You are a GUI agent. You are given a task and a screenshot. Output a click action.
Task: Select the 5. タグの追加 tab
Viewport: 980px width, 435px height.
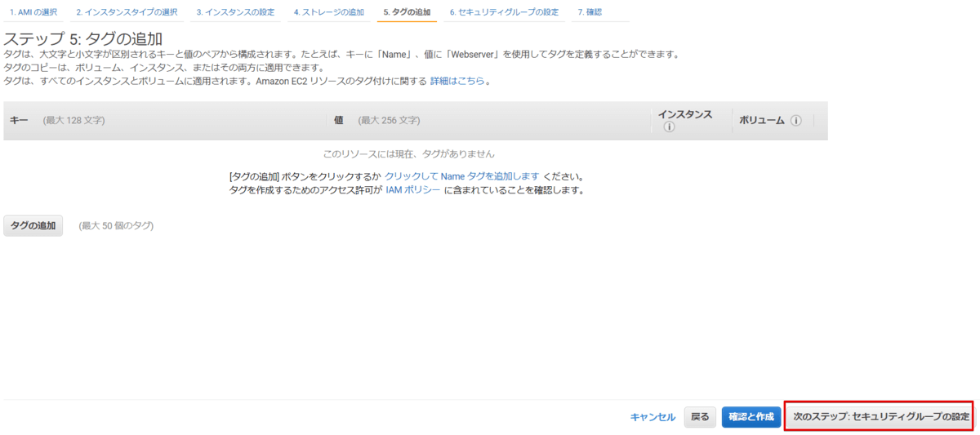(x=407, y=12)
